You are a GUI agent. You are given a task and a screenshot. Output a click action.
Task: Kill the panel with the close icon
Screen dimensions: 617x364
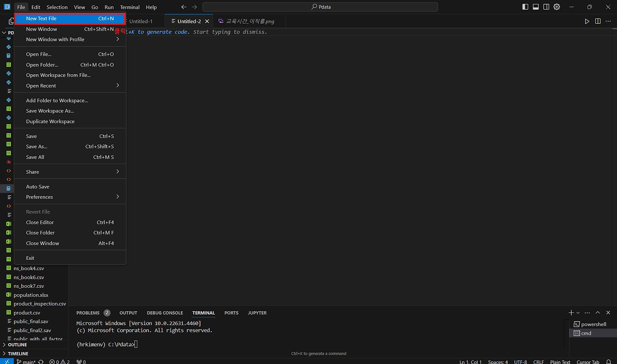coord(608,312)
